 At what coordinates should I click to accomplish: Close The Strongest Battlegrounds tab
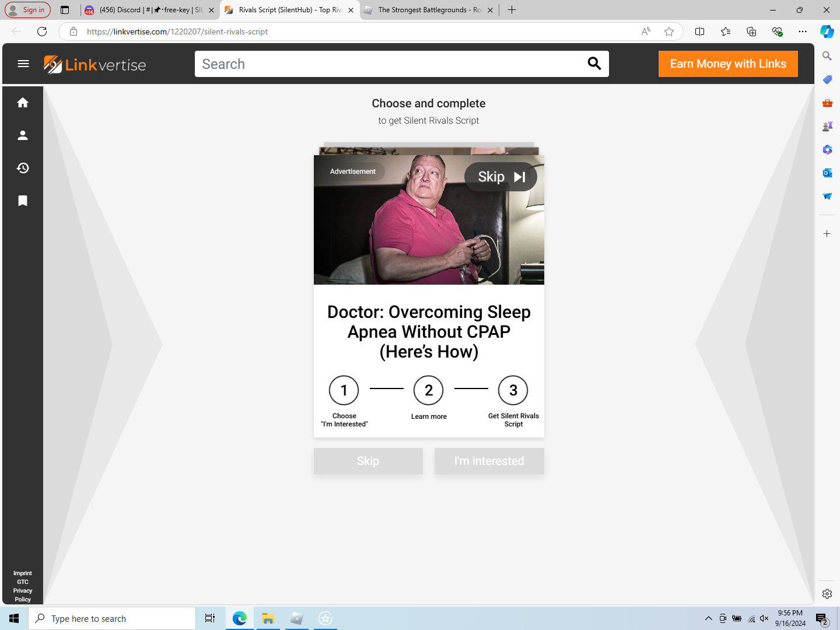(490, 10)
